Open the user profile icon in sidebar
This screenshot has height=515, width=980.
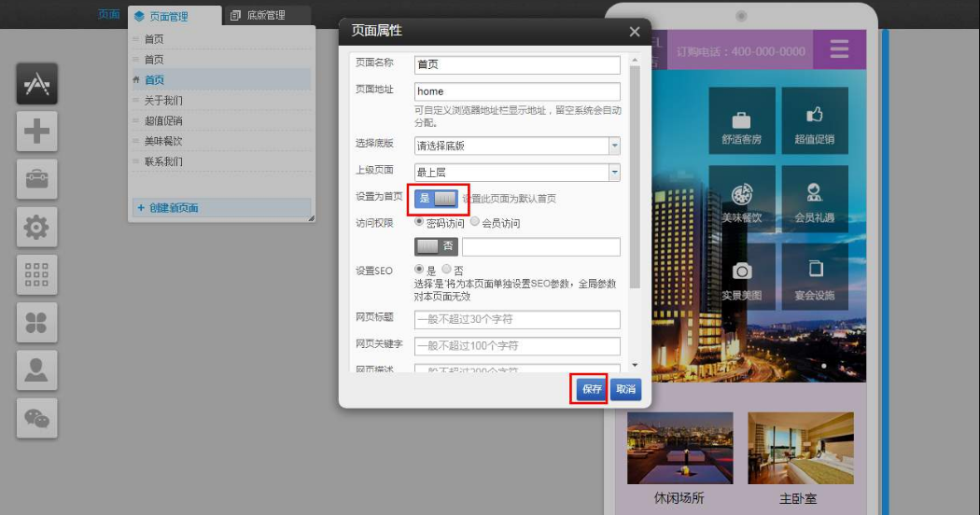[x=37, y=370]
